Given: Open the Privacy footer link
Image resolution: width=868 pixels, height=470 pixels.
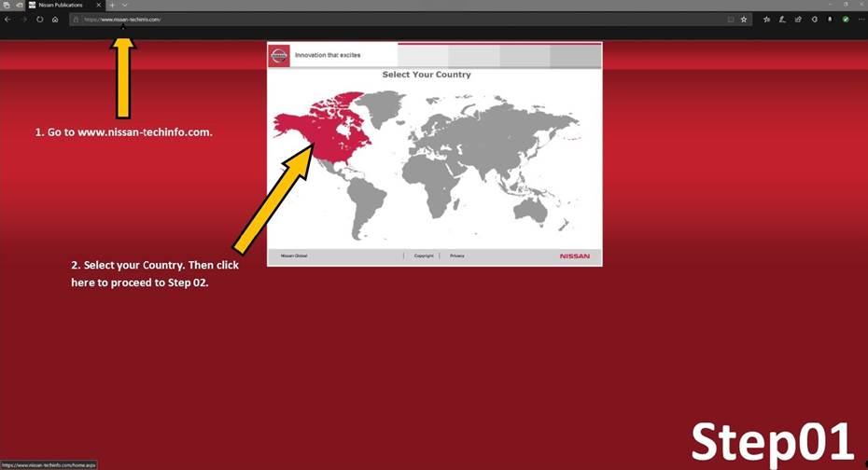Looking at the screenshot, I should pos(457,256).
